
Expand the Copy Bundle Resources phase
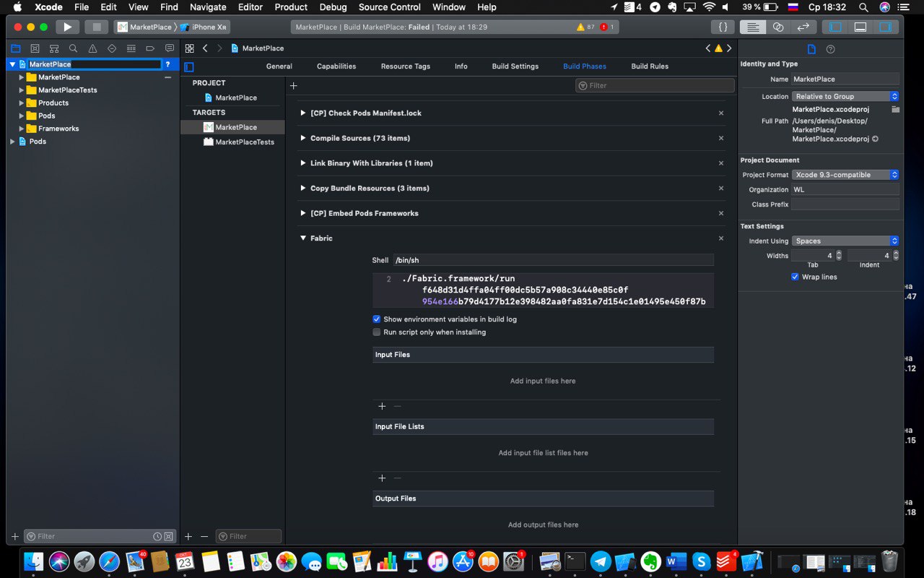point(303,188)
